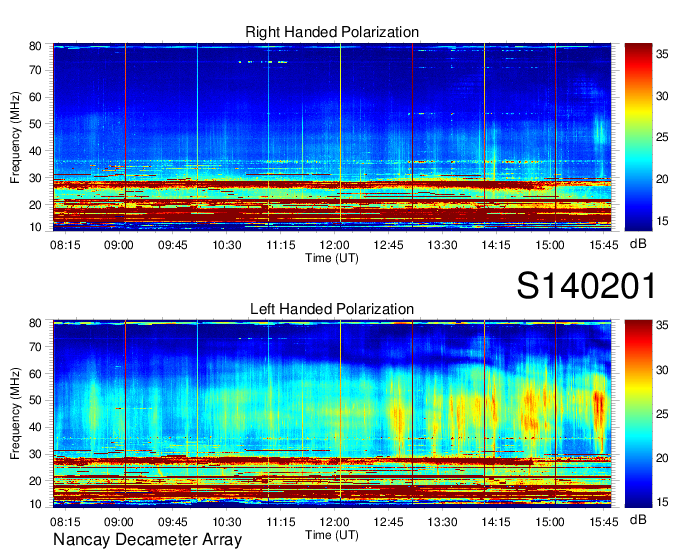Click "30" frequency tick on Right Handed plot
Screen dimensions: 680x552
tap(36, 178)
